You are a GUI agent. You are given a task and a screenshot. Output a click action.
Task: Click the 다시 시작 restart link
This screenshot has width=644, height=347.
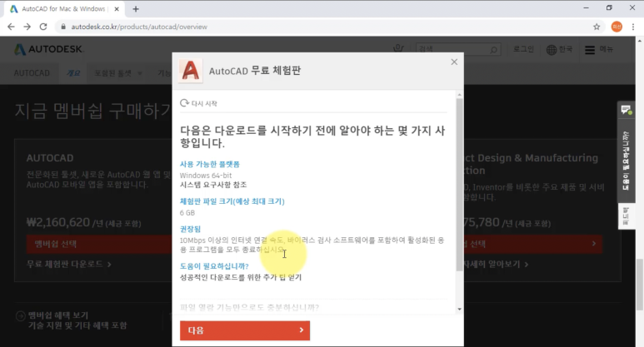click(x=199, y=103)
